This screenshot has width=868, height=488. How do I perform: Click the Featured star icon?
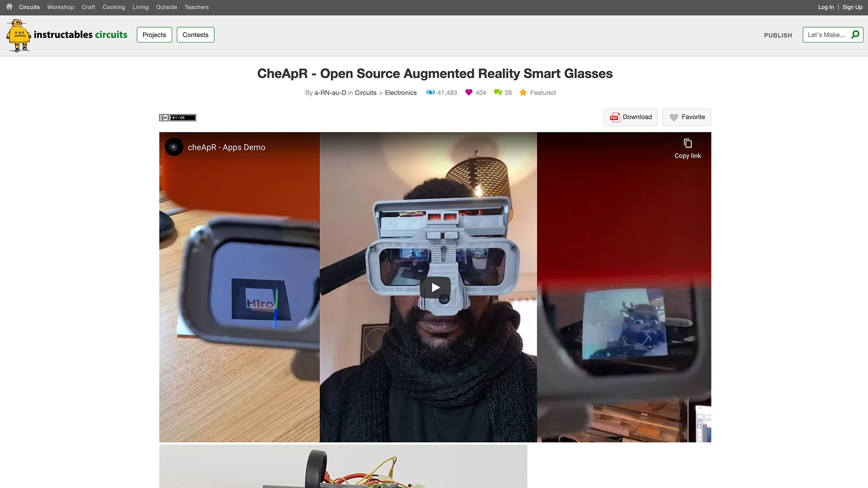(523, 93)
